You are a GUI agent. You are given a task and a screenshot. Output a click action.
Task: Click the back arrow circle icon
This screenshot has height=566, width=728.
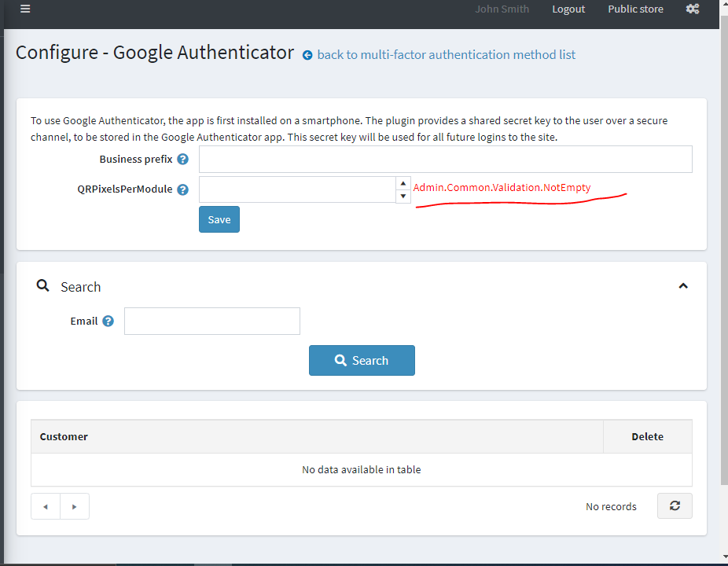point(307,55)
